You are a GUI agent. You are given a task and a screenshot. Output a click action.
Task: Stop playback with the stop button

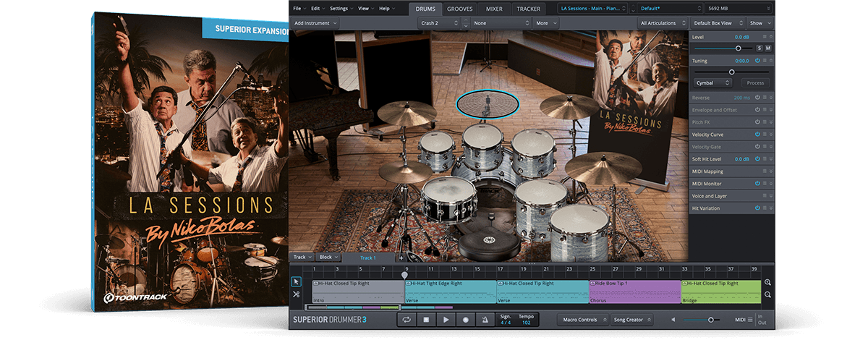click(427, 320)
